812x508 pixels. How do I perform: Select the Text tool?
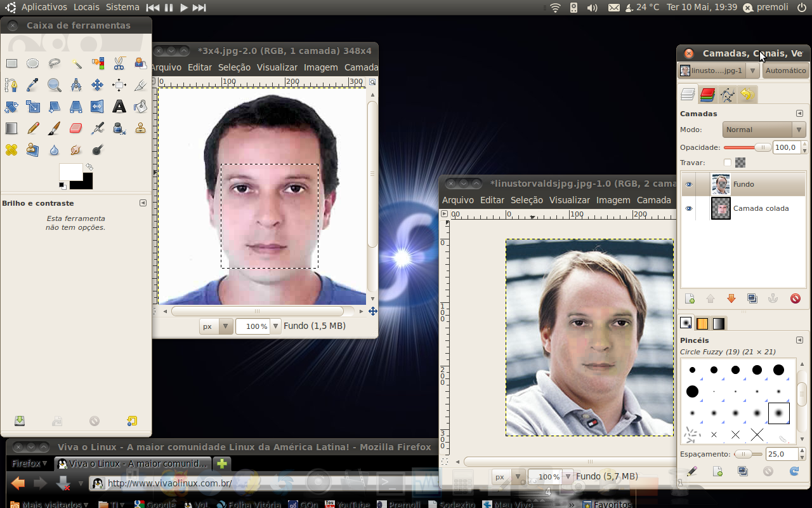119,106
